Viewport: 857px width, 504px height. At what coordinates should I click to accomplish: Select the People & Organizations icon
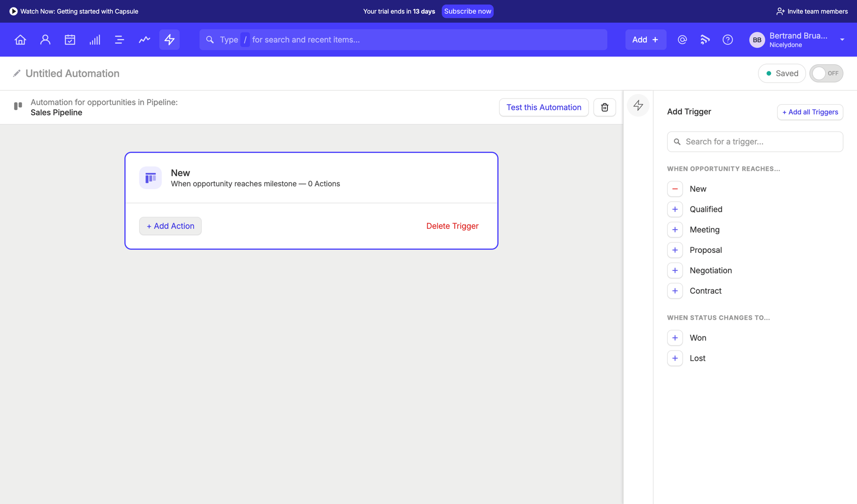coord(45,40)
